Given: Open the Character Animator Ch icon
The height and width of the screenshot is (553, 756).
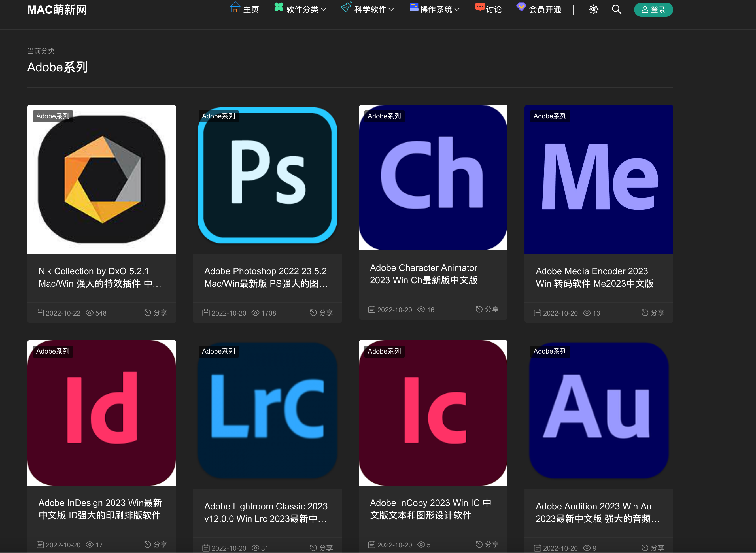Looking at the screenshot, I should point(433,177).
